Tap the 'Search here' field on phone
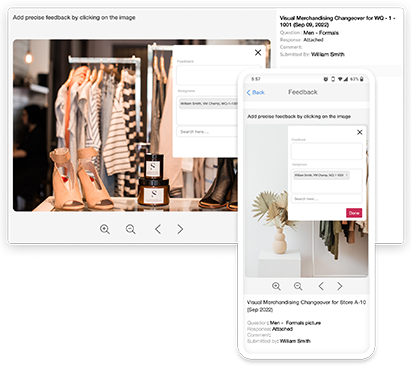The width and height of the screenshot is (411, 370). click(327, 199)
